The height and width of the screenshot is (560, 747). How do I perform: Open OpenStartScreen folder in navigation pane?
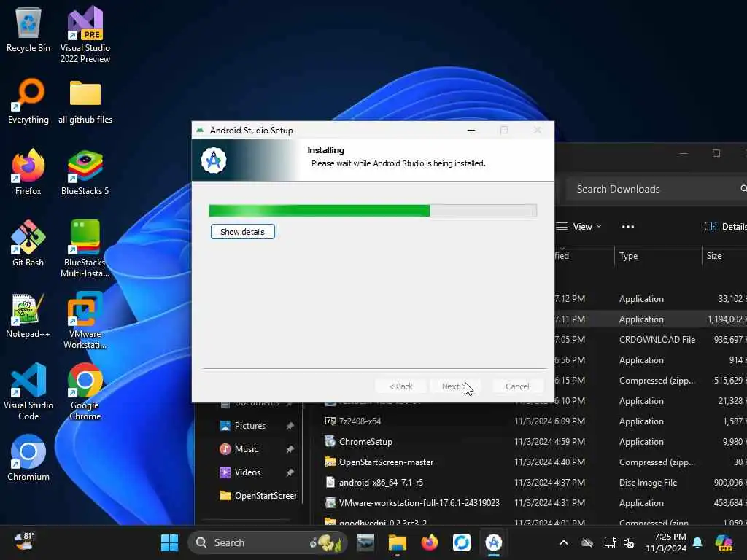258,496
